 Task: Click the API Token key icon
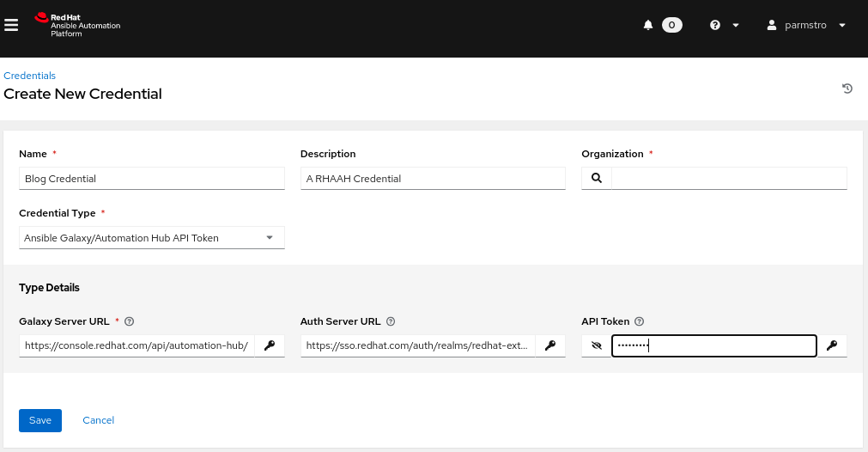(831, 345)
